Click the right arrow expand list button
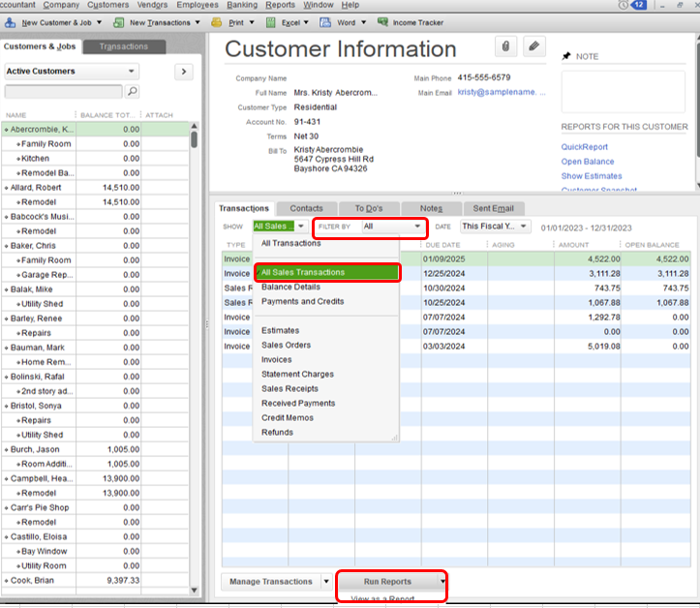 click(183, 72)
